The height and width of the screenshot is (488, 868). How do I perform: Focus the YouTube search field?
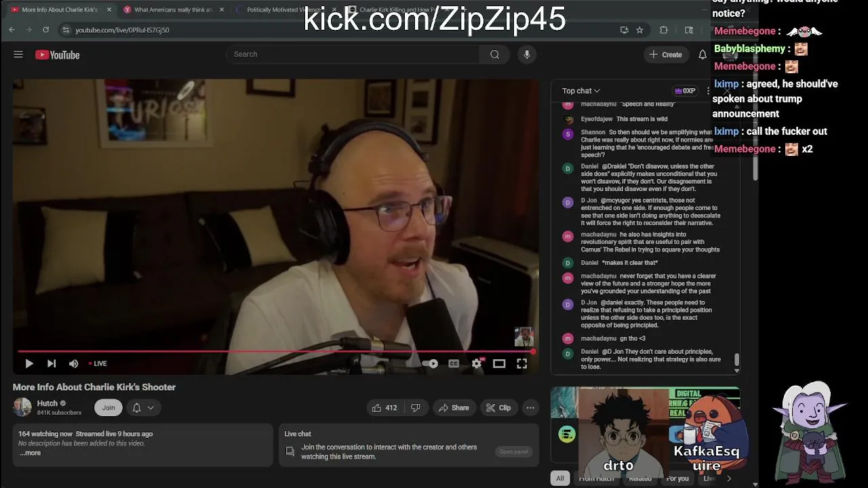pos(353,54)
